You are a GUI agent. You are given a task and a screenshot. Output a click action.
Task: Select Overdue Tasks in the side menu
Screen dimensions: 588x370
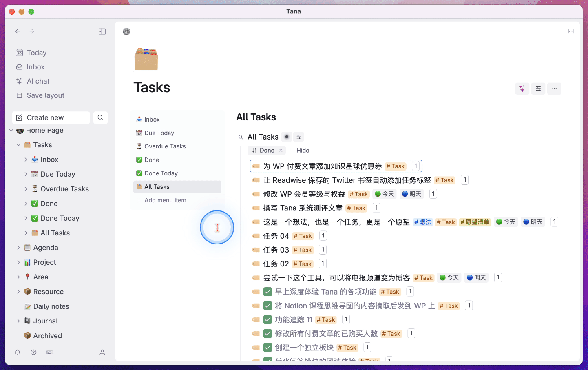pos(165,146)
